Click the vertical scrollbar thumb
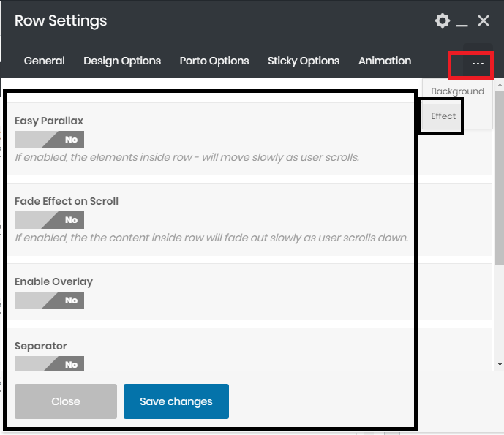Viewport: 504px width, 435px height. [x=500, y=178]
